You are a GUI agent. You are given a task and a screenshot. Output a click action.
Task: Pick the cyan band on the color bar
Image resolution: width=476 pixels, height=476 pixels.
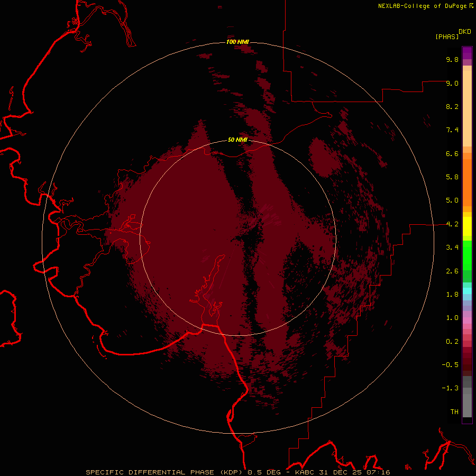point(467,291)
